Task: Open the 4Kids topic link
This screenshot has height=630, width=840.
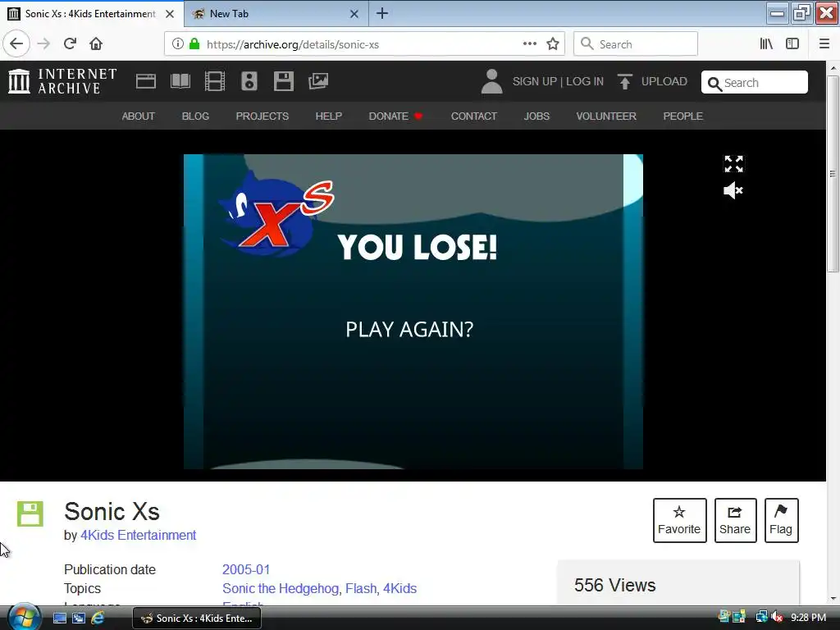Action: pyautogui.click(x=399, y=589)
